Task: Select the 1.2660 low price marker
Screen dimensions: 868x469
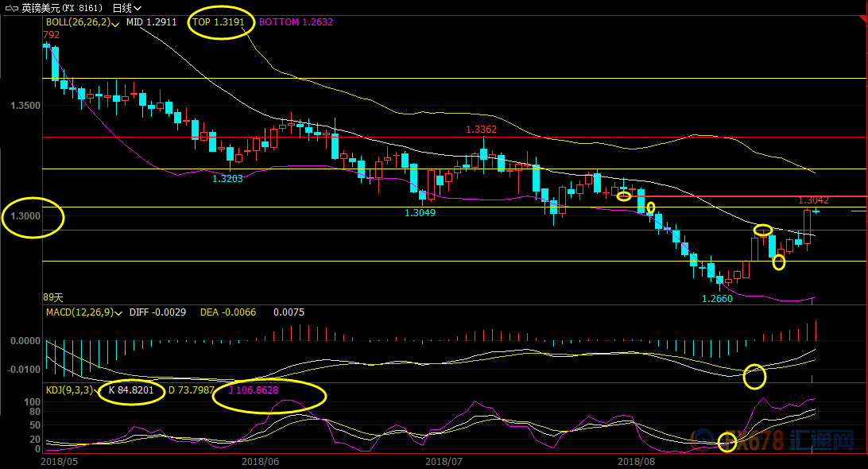Action: [717, 299]
